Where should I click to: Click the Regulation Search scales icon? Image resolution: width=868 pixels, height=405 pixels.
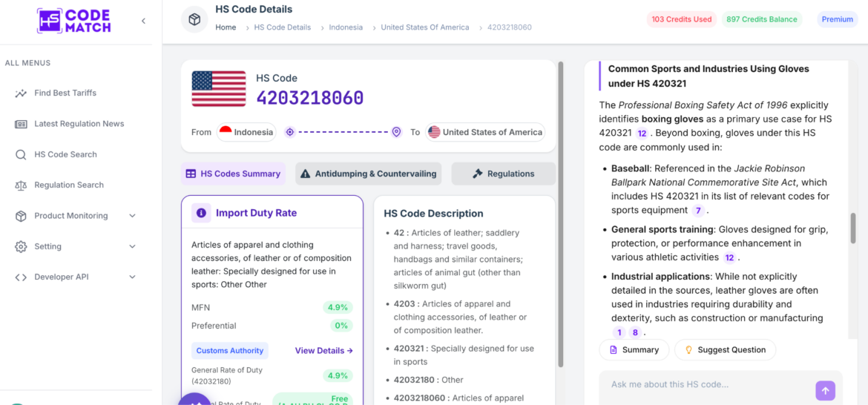tap(21, 185)
